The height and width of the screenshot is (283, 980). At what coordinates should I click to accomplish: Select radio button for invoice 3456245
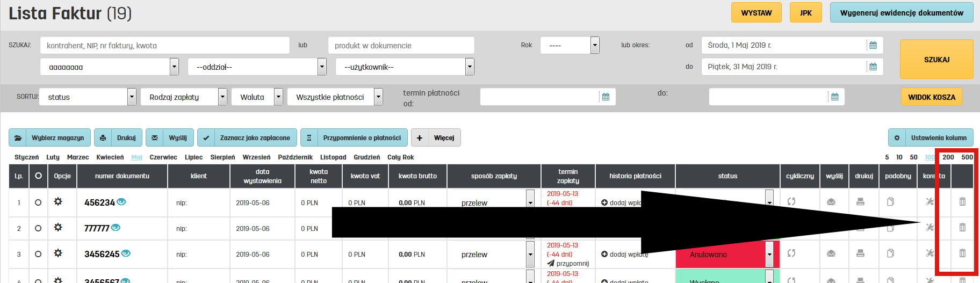click(x=38, y=254)
